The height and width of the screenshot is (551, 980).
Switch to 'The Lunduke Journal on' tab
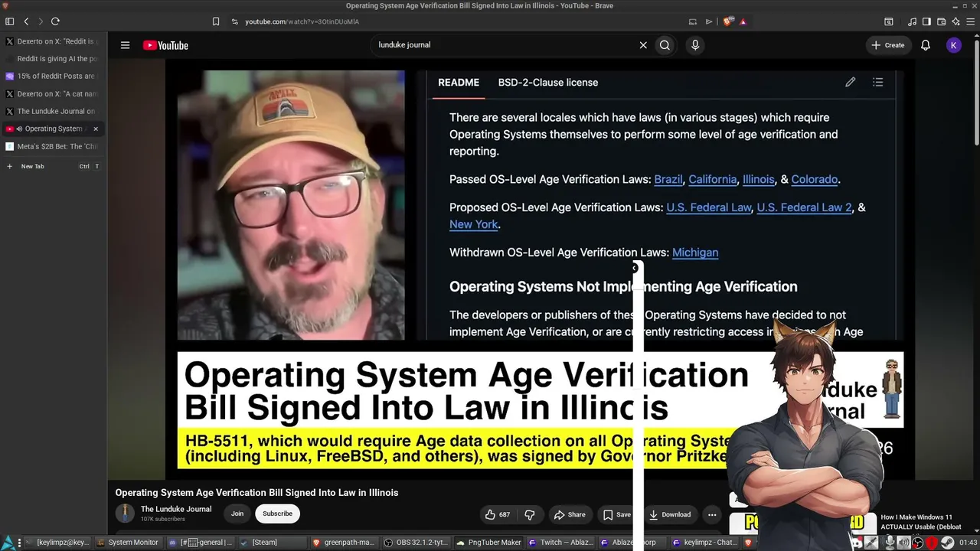(52, 112)
